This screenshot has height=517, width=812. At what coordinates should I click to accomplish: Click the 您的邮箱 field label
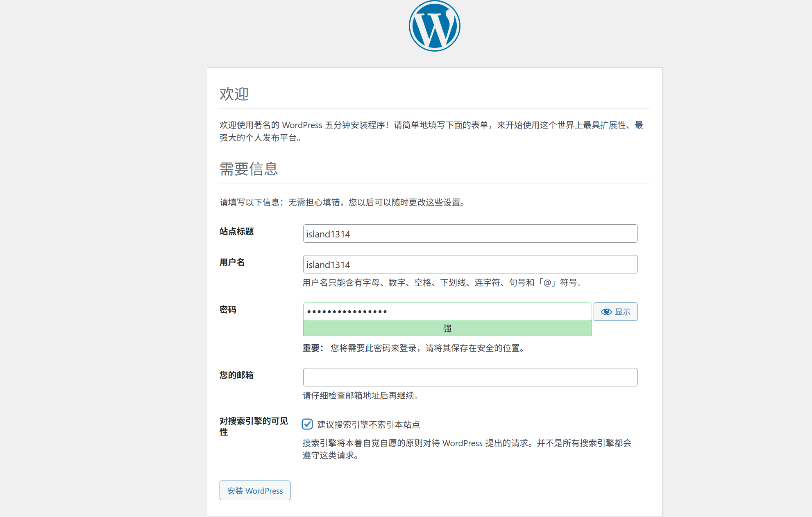tap(236, 375)
